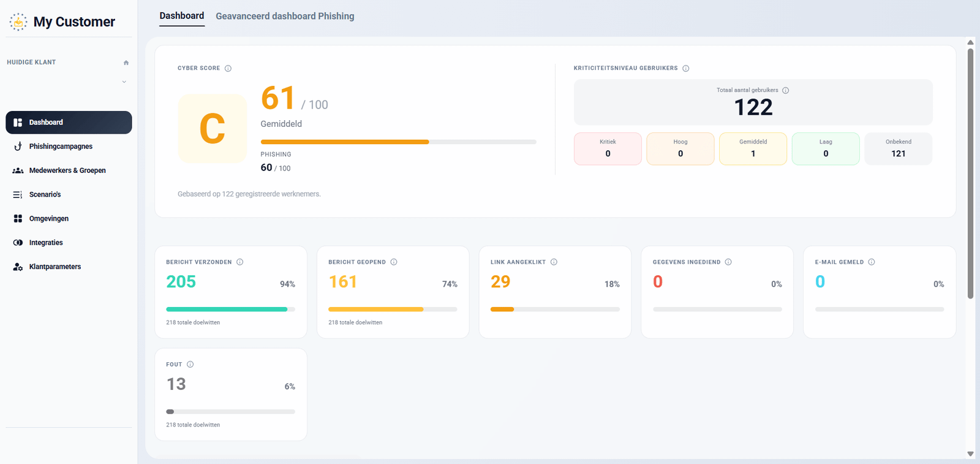
Task: Click the 94% value in Bericht Verzonden
Action: click(x=287, y=284)
